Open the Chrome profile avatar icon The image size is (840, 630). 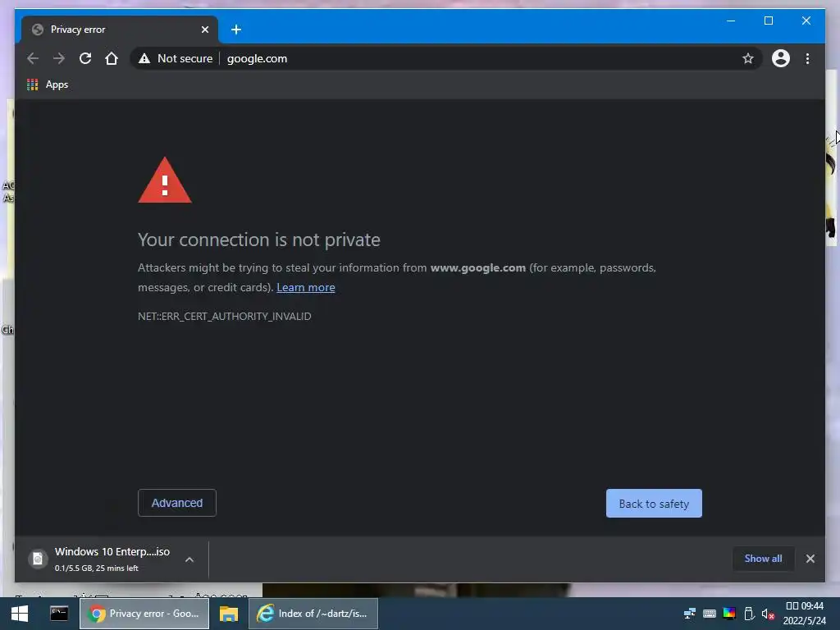point(781,58)
